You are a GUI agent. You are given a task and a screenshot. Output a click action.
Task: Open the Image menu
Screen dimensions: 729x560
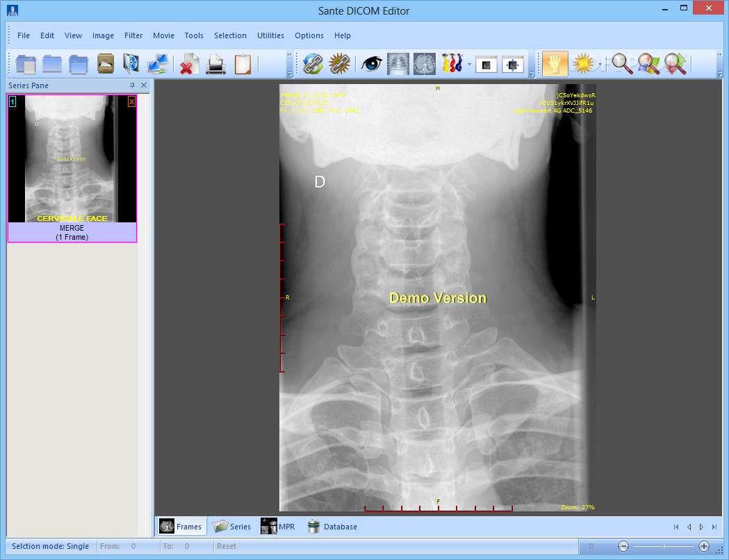(103, 35)
